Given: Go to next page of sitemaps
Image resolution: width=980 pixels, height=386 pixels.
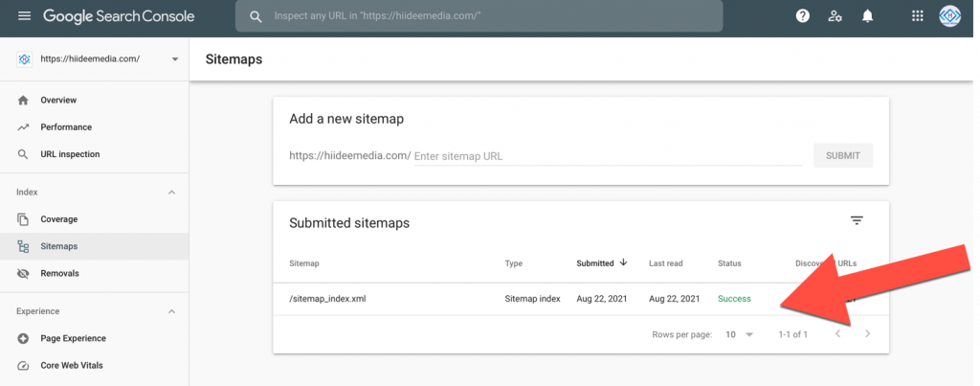Looking at the screenshot, I should (x=867, y=334).
